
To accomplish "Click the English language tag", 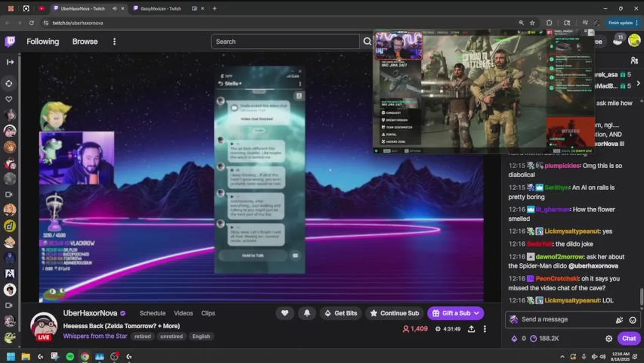I will 201,336.
